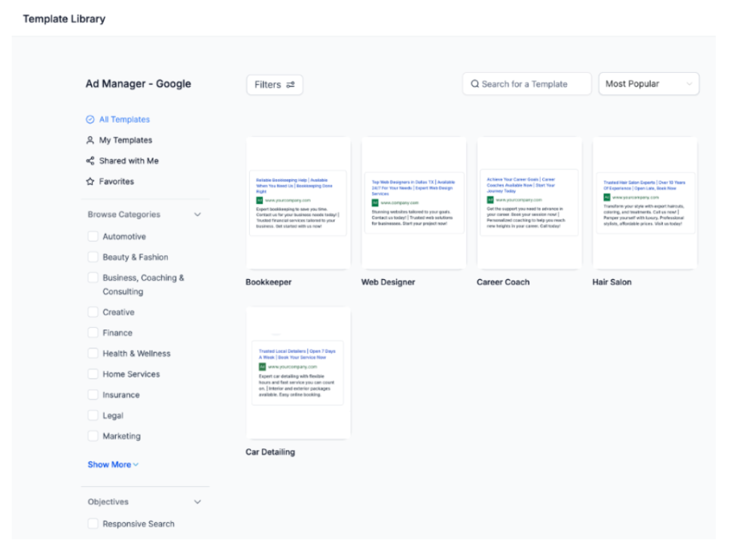This screenshot has width=756, height=553.
Task: Open the Bookkeeper template thumbnail
Action: pyautogui.click(x=298, y=203)
